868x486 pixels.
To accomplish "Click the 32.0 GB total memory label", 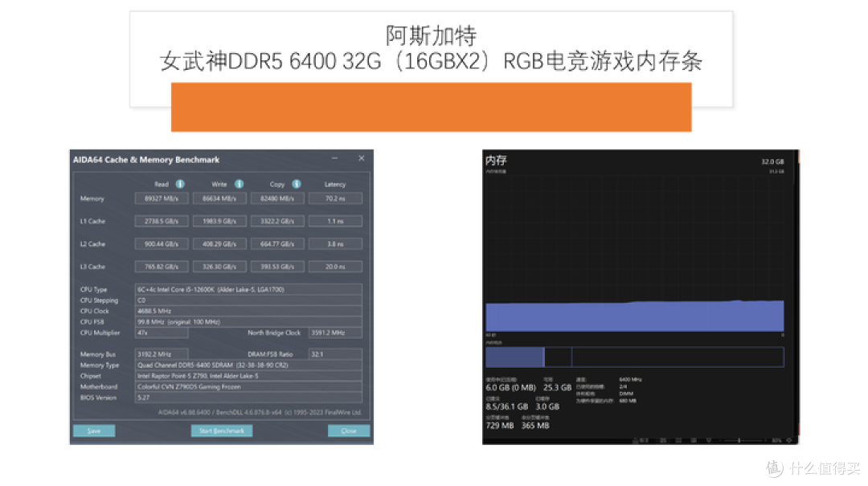I will 772,161.
